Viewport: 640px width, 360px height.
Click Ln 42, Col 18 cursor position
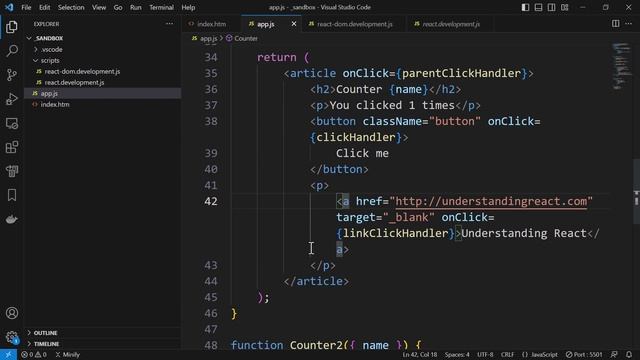coord(420,355)
